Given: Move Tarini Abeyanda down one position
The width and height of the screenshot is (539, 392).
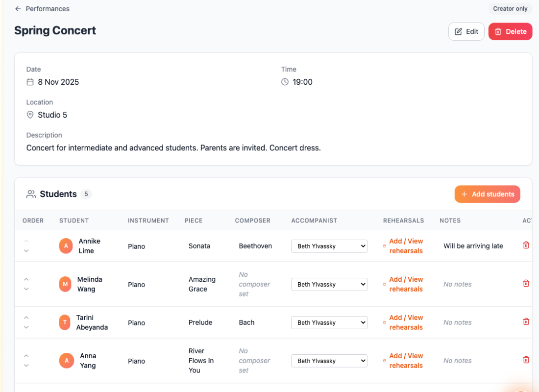Looking at the screenshot, I should (x=26, y=327).
